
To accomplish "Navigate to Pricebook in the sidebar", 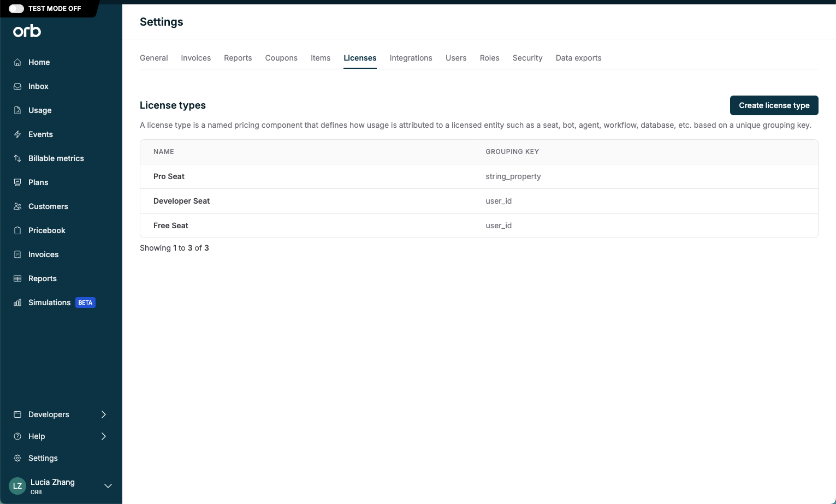I will pos(47,230).
